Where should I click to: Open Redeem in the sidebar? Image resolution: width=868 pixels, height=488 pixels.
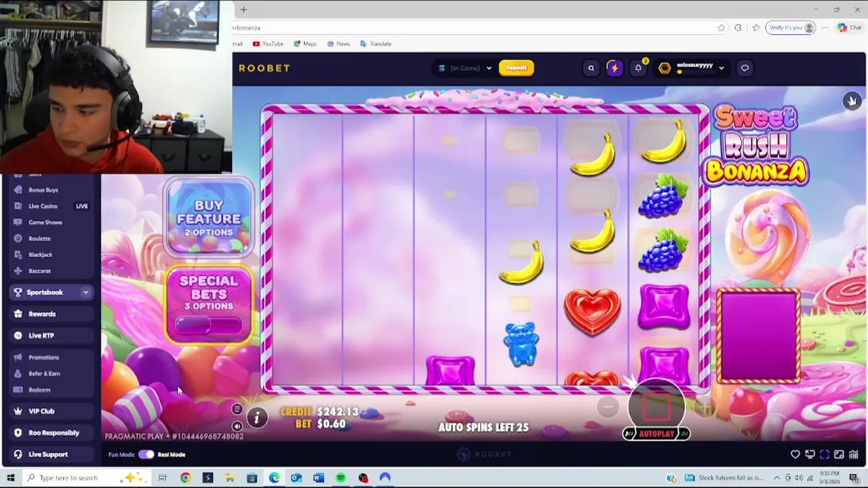tap(51, 390)
